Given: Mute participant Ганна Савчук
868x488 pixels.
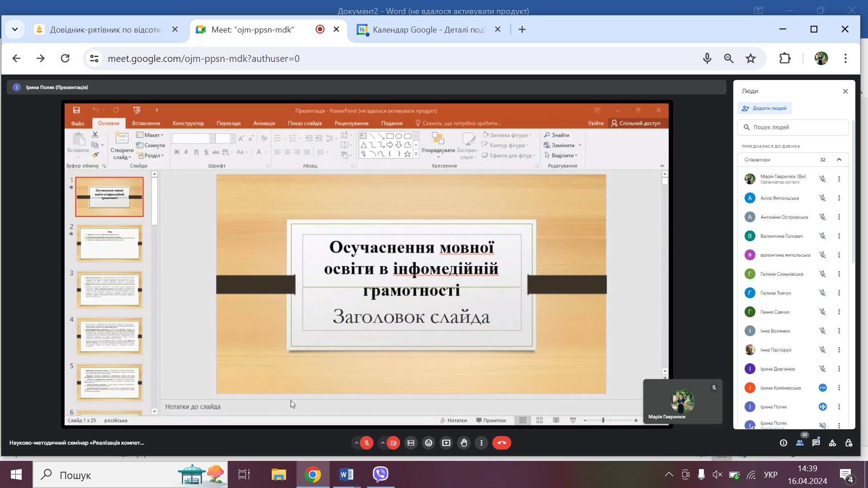Looking at the screenshot, I should pyautogui.click(x=823, y=312).
